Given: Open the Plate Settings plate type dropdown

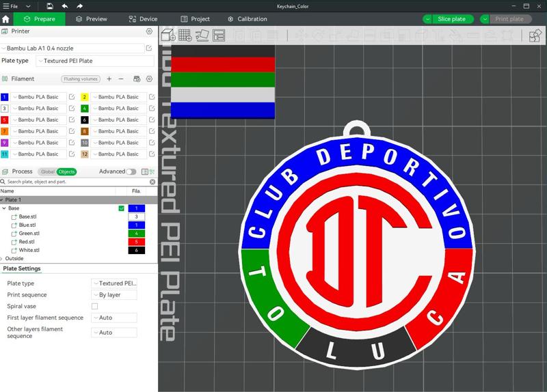Looking at the screenshot, I should [x=114, y=283].
